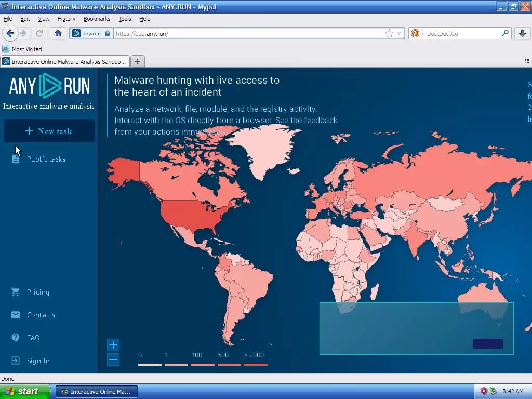Viewport: 532px width, 399px height.
Task: Click the network connection tray icon
Action: pos(493,391)
